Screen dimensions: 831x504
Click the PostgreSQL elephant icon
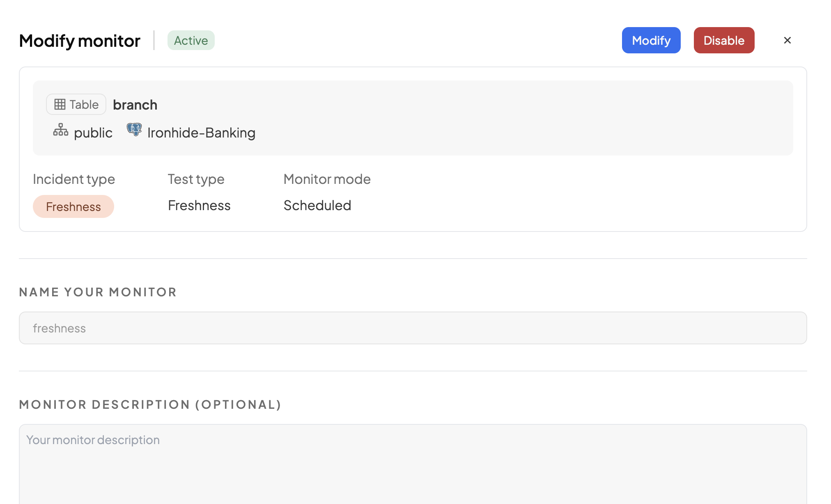[134, 130]
